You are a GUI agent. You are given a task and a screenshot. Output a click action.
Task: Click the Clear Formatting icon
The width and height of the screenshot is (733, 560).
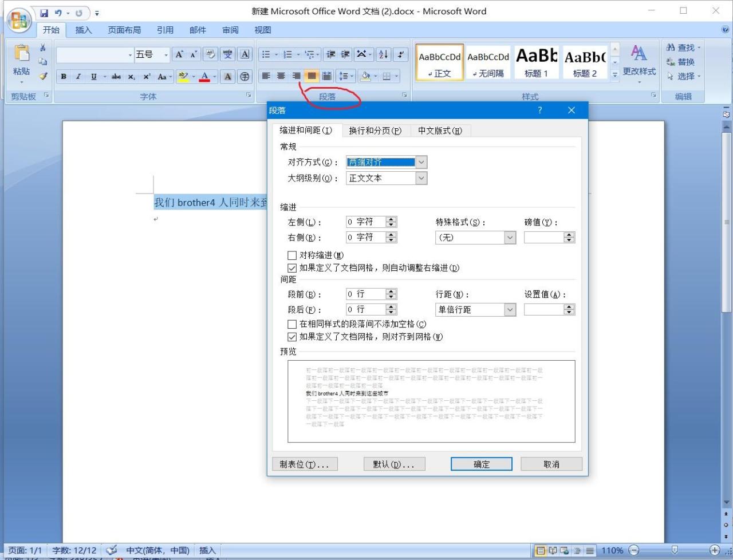[211, 54]
